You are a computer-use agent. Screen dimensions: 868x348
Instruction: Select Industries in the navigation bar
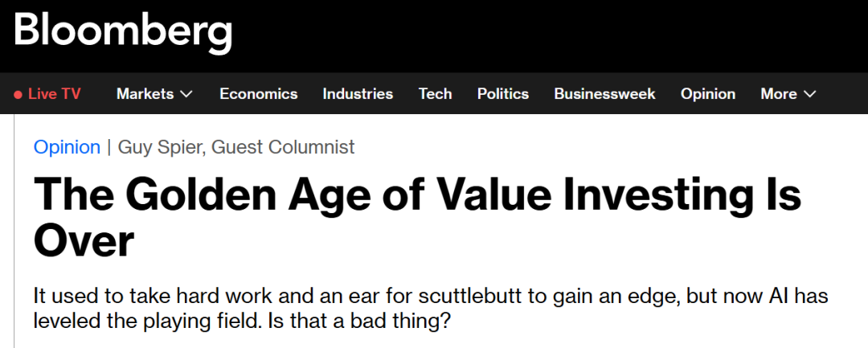358,94
